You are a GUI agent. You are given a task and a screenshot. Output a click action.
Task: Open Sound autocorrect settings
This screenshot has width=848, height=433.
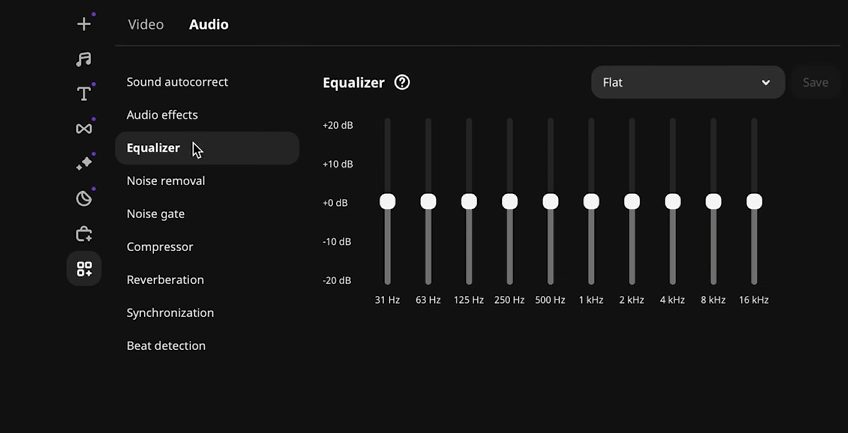click(177, 82)
